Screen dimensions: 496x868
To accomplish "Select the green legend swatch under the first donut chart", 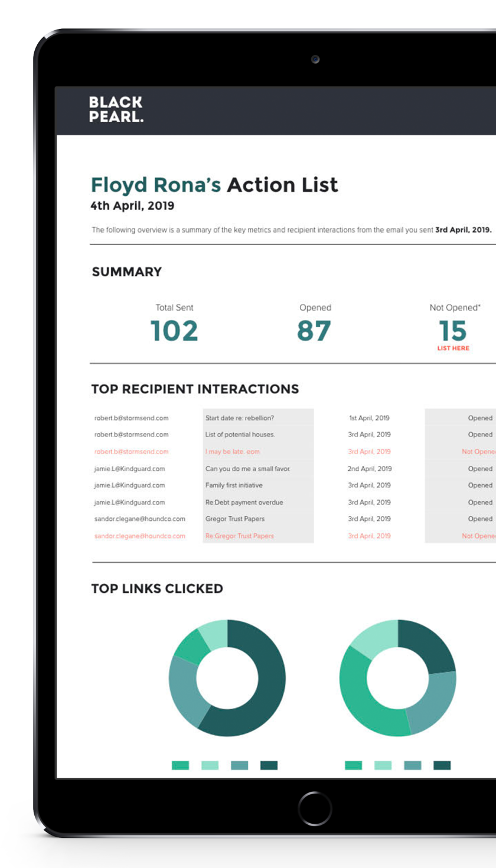I will (x=181, y=765).
